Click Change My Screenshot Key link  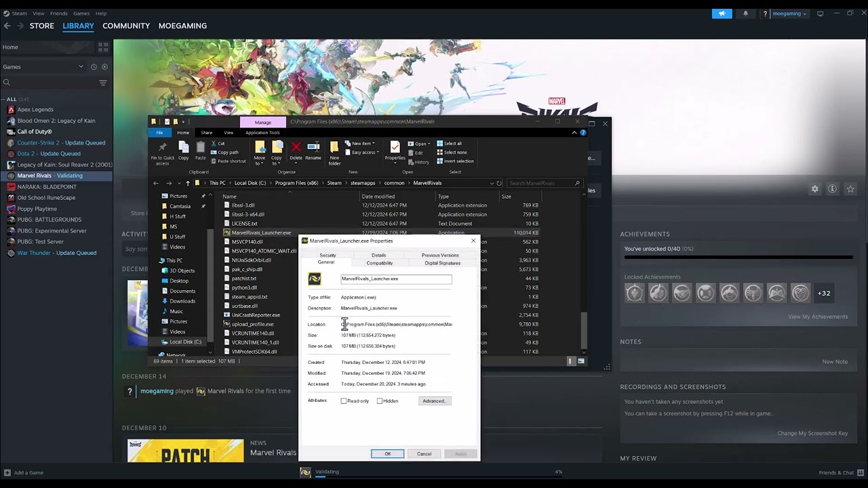(x=812, y=433)
